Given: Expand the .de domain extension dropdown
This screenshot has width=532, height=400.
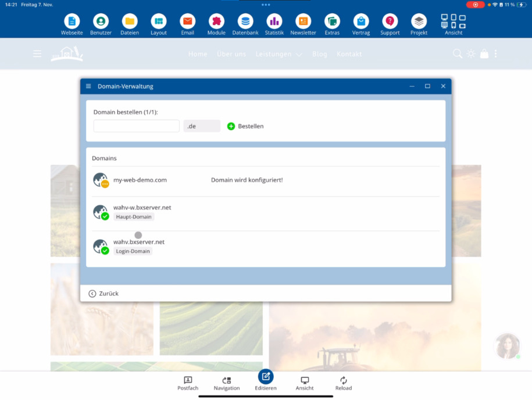Looking at the screenshot, I should (x=202, y=126).
